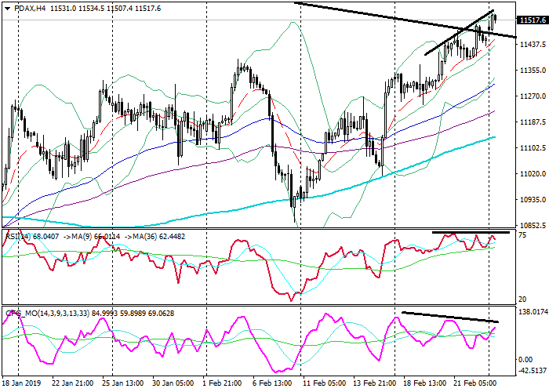The height and width of the screenshot is (392, 549).
Task: Click the 21 Feb 05:00 date label
Action: tap(477, 386)
